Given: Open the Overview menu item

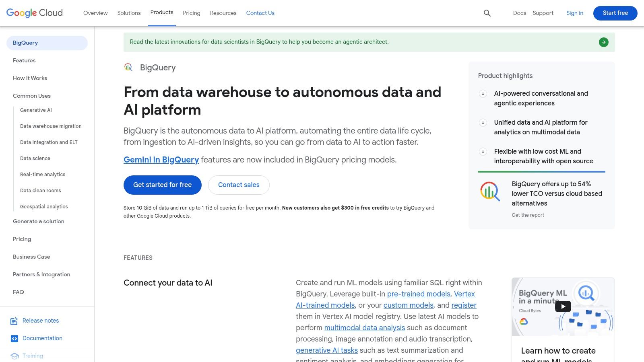Looking at the screenshot, I should point(95,13).
